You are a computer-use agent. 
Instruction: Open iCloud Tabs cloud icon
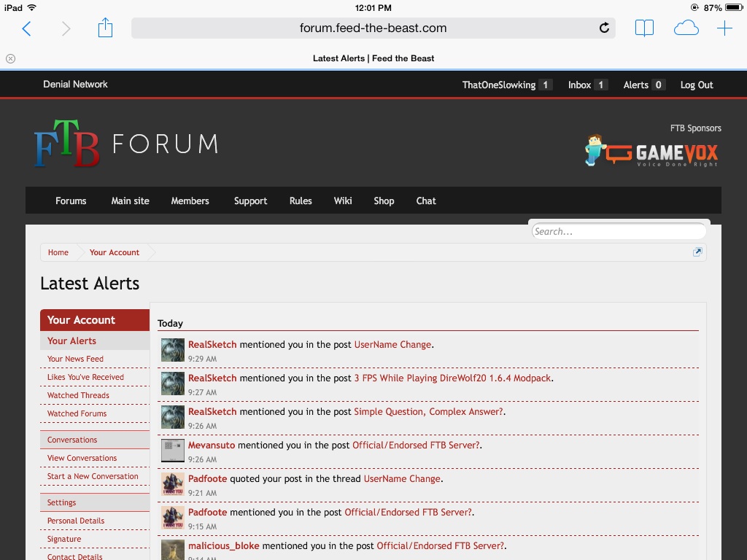(x=686, y=28)
